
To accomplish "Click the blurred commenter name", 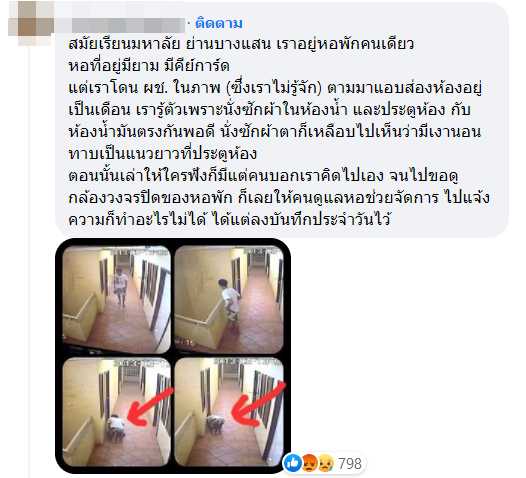I will (119, 23).
